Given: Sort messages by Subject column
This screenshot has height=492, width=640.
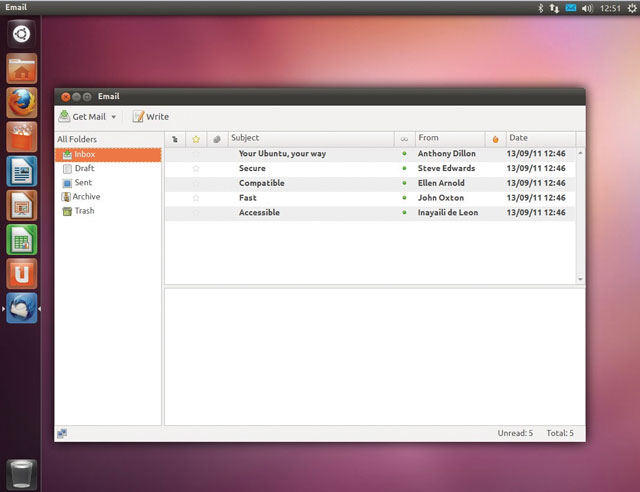Looking at the screenshot, I should (311, 138).
